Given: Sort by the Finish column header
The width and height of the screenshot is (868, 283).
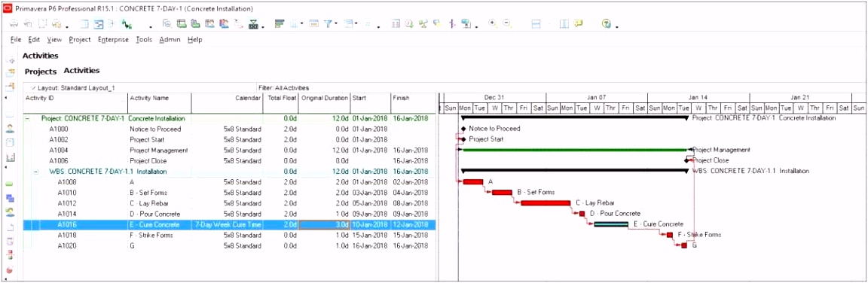Looking at the screenshot, I should (413, 103).
